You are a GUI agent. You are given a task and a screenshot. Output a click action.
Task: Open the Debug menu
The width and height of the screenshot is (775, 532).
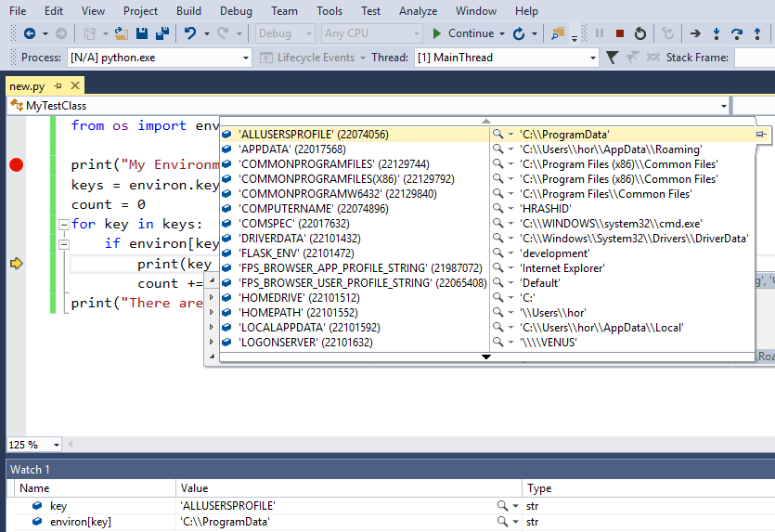[x=236, y=11]
